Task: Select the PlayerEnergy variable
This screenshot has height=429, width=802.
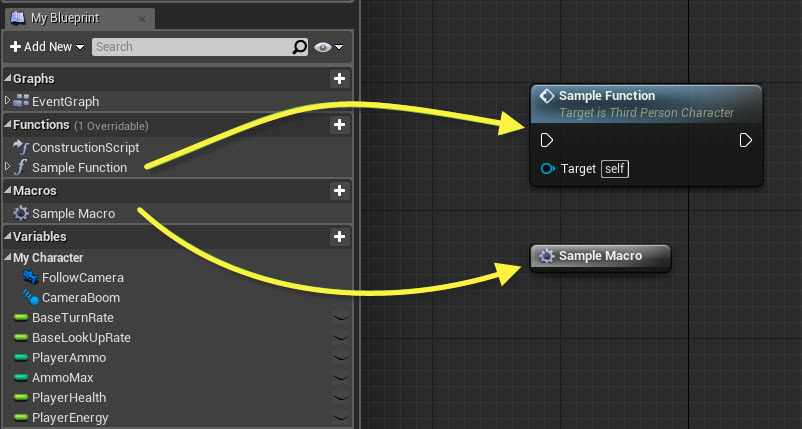Action: pos(70,417)
